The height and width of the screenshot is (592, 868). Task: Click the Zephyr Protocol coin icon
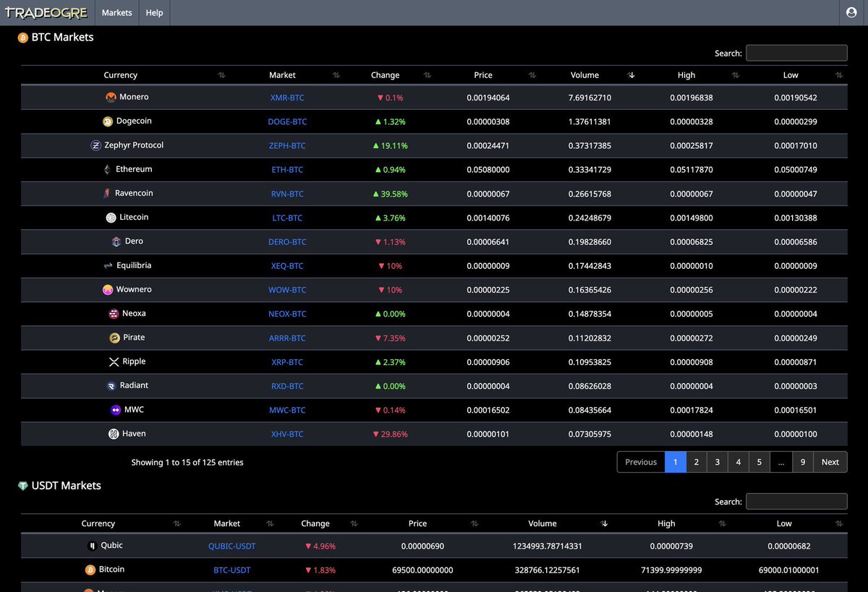click(x=95, y=145)
